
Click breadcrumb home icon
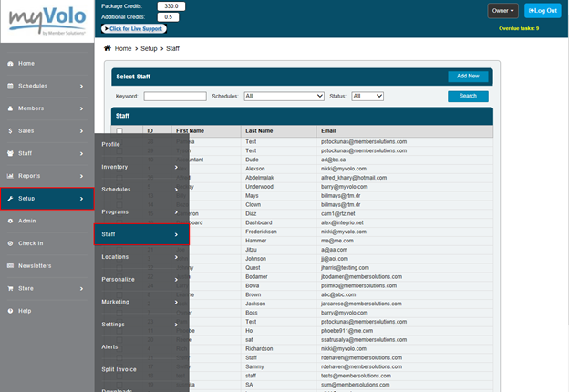pyautogui.click(x=109, y=47)
